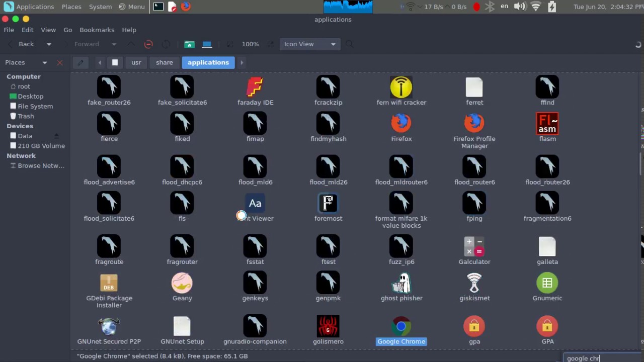The image size is (644, 362).
Task: Select the ferret file icon
Action: 474,87
